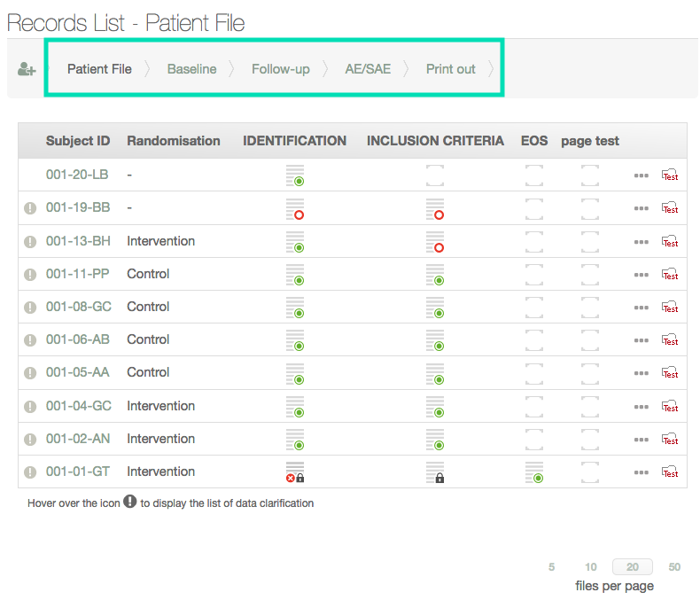Open the three-dots menu for 001-20-LB
700x608 pixels.
(x=641, y=175)
